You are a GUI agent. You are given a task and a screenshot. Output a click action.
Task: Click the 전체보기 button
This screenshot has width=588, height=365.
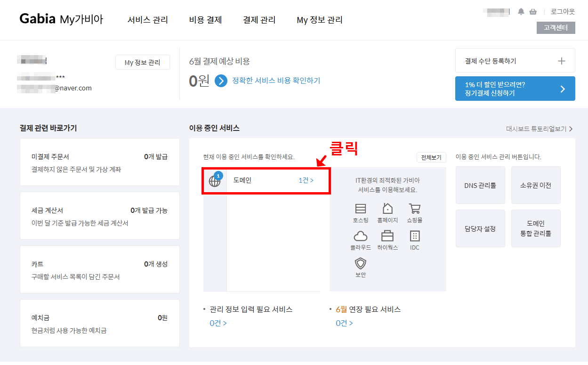tap(431, 157)
